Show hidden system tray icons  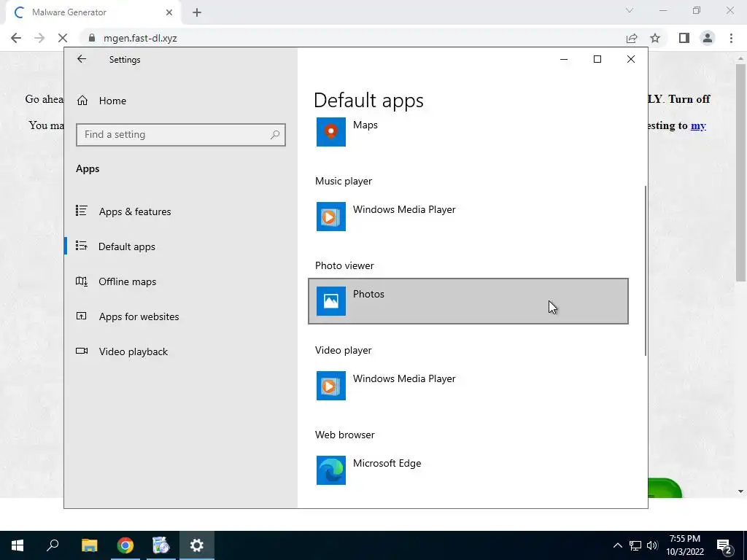[x=617, y=545]
